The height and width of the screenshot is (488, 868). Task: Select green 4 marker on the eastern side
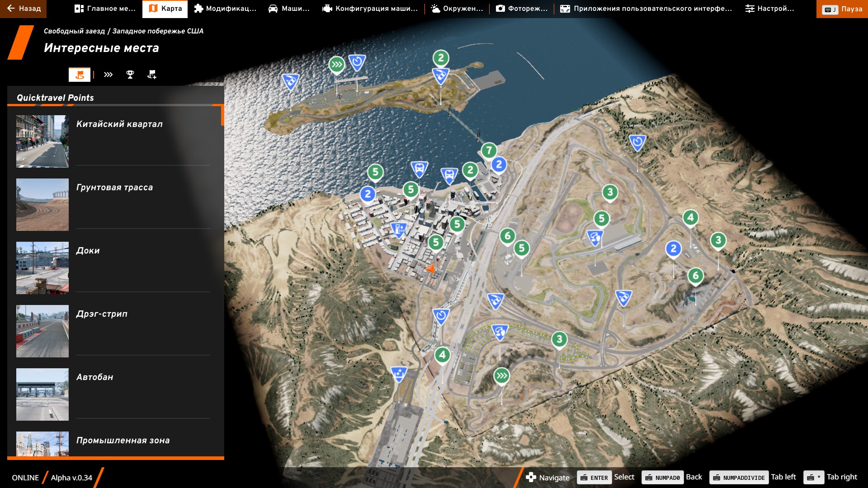[x=690, y=218]
